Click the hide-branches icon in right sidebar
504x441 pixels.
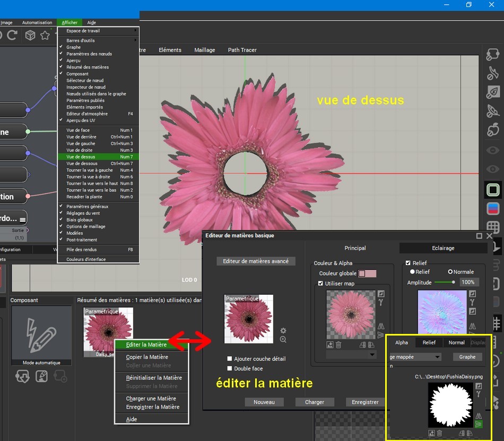tap(492, 73)
